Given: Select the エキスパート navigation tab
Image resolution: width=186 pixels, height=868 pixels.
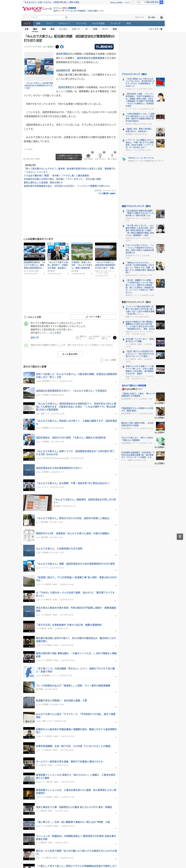Looking at the screenshot, I should coord(64,23).
